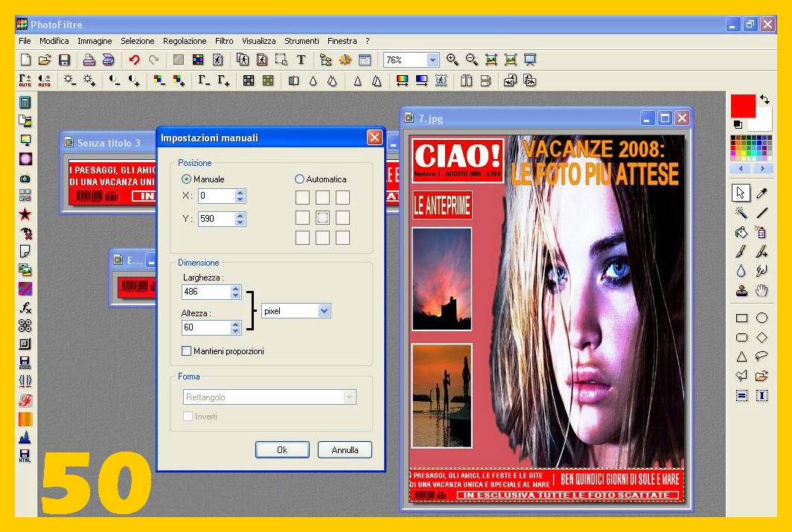
Task: Click the Y position input field
Action: click(216, 219)
